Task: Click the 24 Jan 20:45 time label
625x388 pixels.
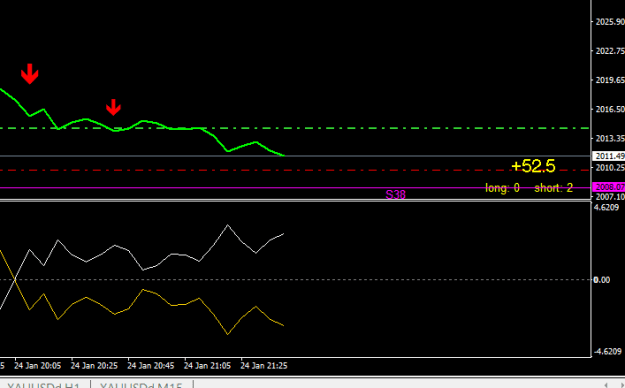Action: click(x=151, y=366)
